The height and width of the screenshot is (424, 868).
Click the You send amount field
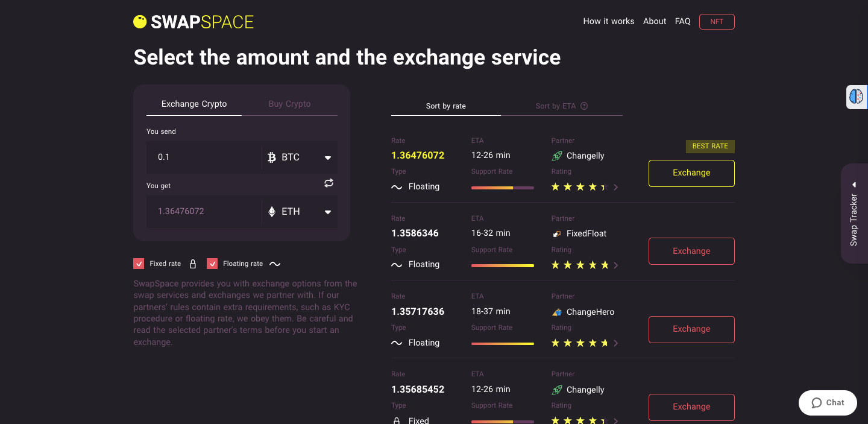click(x=204, y=157)
